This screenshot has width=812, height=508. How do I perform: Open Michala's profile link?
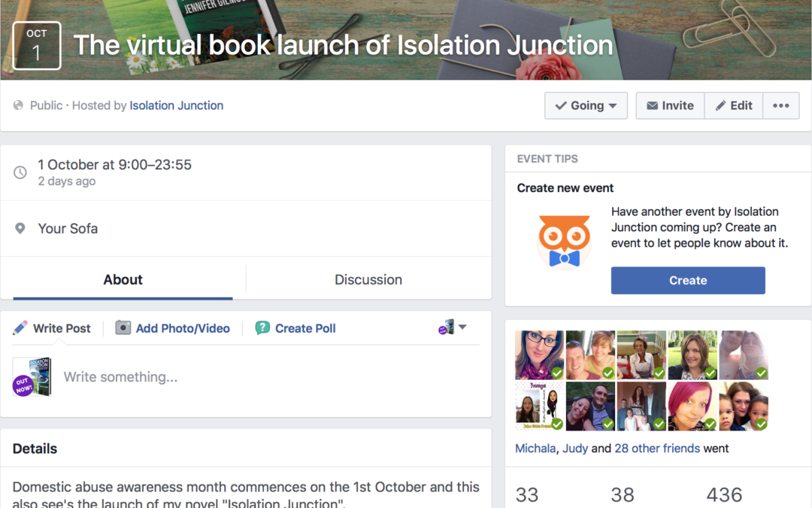point(535,449)
